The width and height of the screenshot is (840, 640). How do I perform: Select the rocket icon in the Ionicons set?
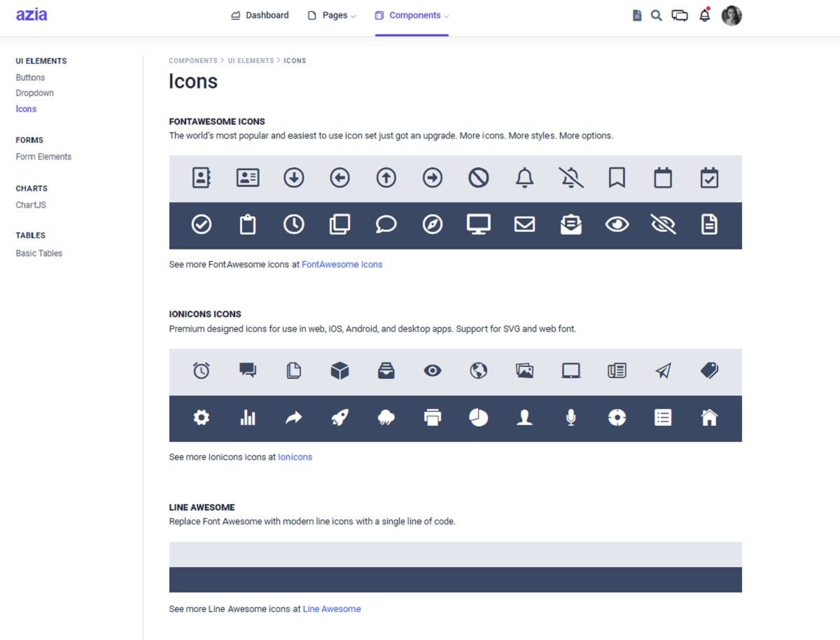click(339, 417)
